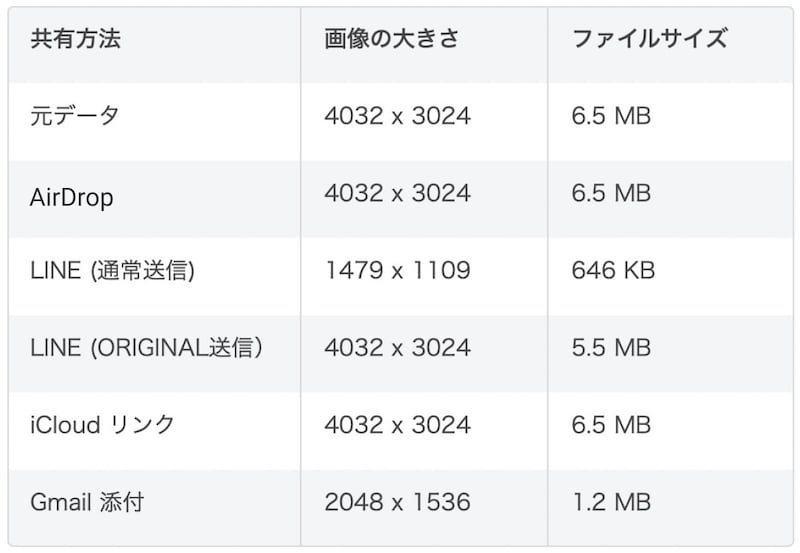Click 6.5 MB in the AirDrop row
This screenshot has width=800, height=553.
(x=611, y=193)
